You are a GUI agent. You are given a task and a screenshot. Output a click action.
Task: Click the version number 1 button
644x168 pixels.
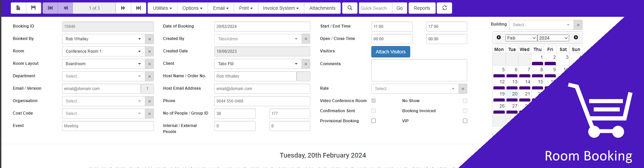point(147,89)
